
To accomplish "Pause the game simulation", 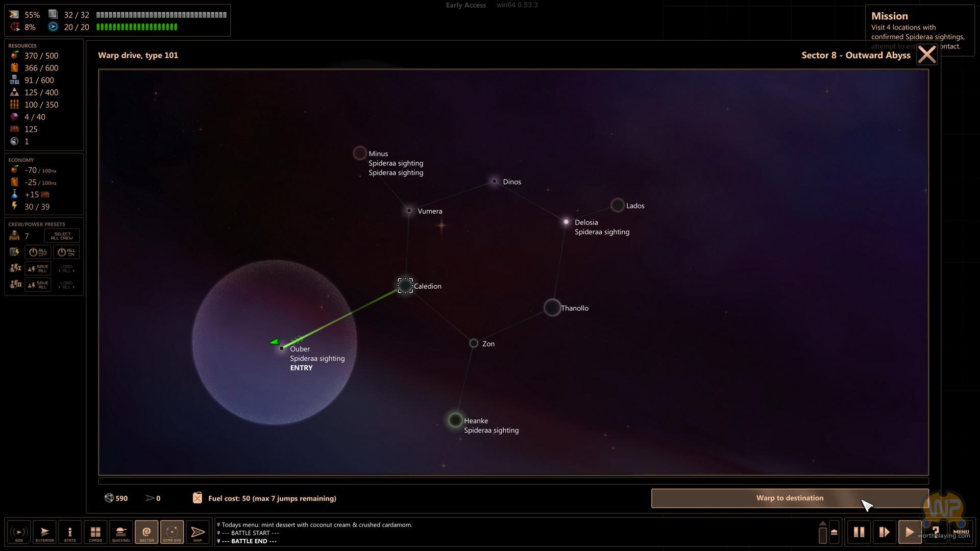I will point(859,532).
